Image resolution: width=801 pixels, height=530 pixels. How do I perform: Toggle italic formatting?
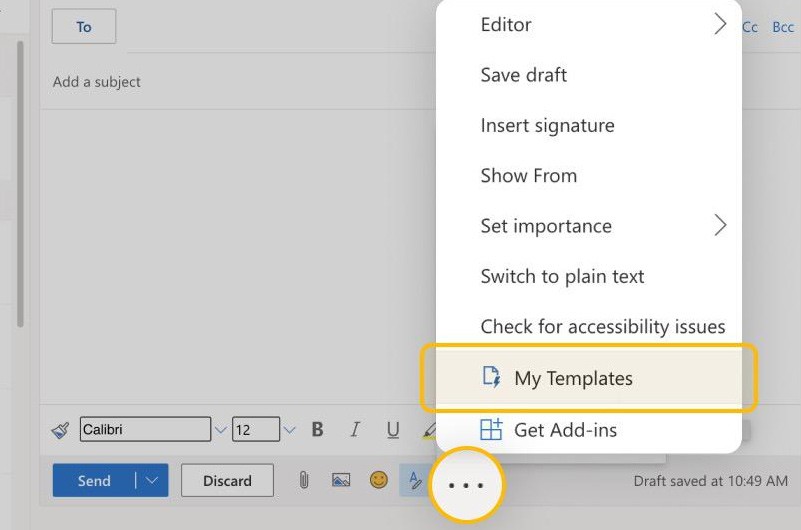[x=355, y=430]
